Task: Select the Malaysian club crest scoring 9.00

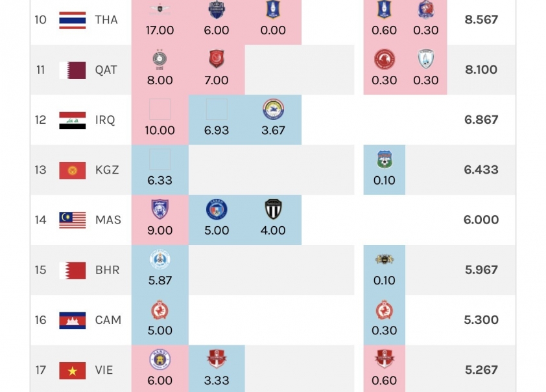Action: coord(160,209)
